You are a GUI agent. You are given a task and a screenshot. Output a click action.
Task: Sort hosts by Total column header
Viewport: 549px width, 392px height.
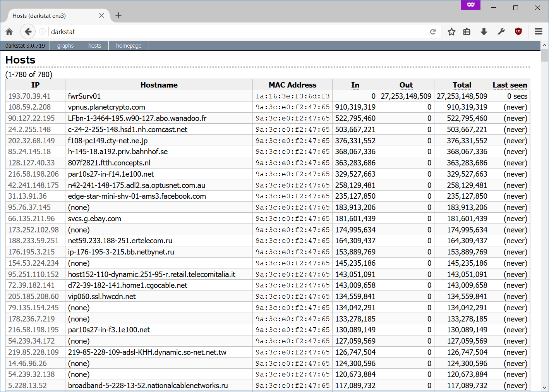tap(462, 85)
